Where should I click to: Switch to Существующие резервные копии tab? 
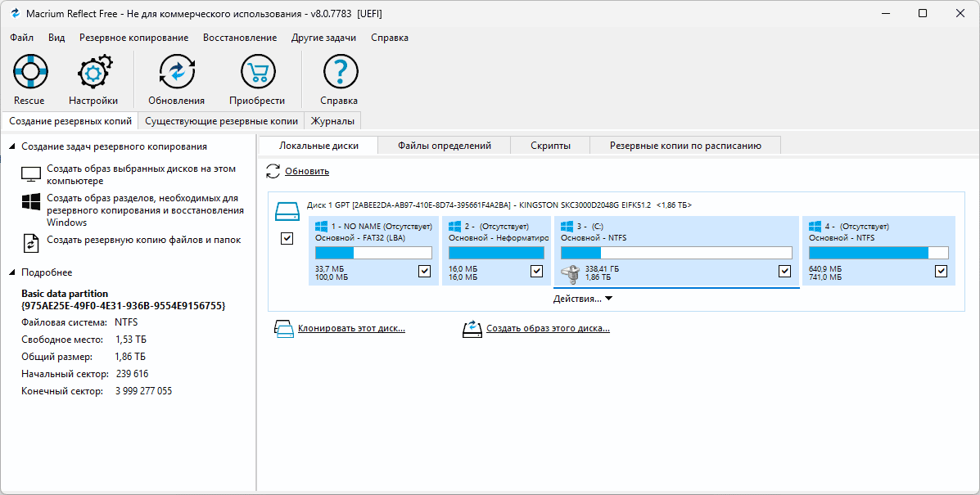[221, 121]
